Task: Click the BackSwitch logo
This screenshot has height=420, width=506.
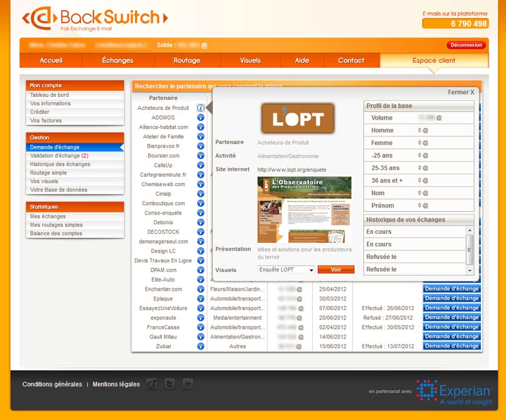Action: pyautogui.click(x=95, y=19)
